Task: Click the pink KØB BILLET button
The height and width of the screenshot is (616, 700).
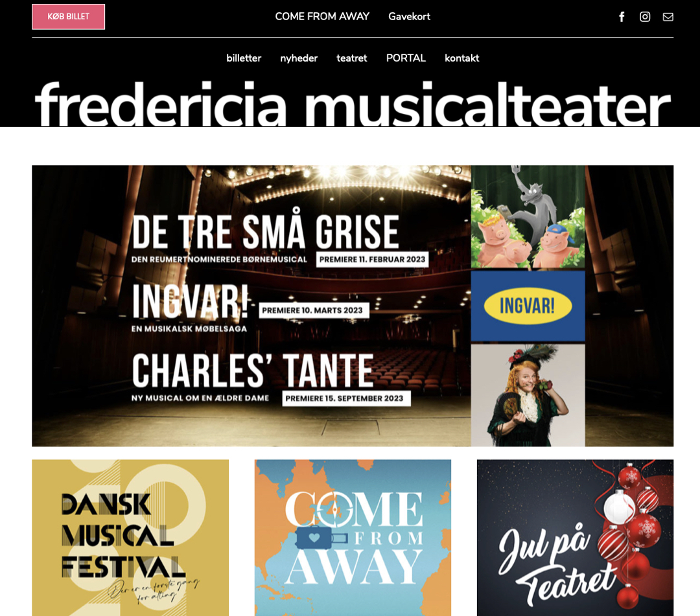Action: point(68,16)
